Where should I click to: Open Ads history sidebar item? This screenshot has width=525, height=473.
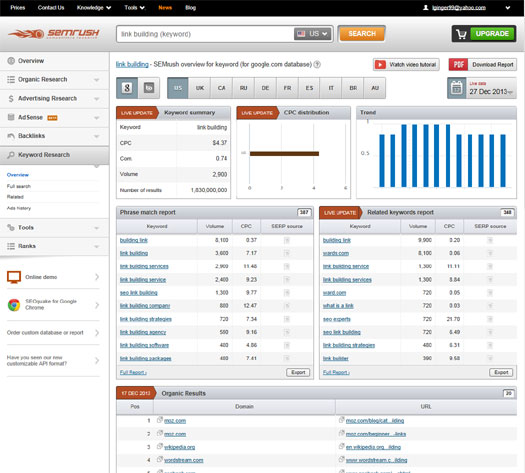tap(19, 208)
